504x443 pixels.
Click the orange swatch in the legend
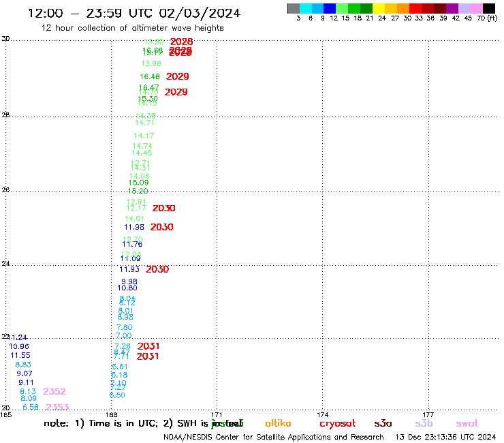pos(403,8)
